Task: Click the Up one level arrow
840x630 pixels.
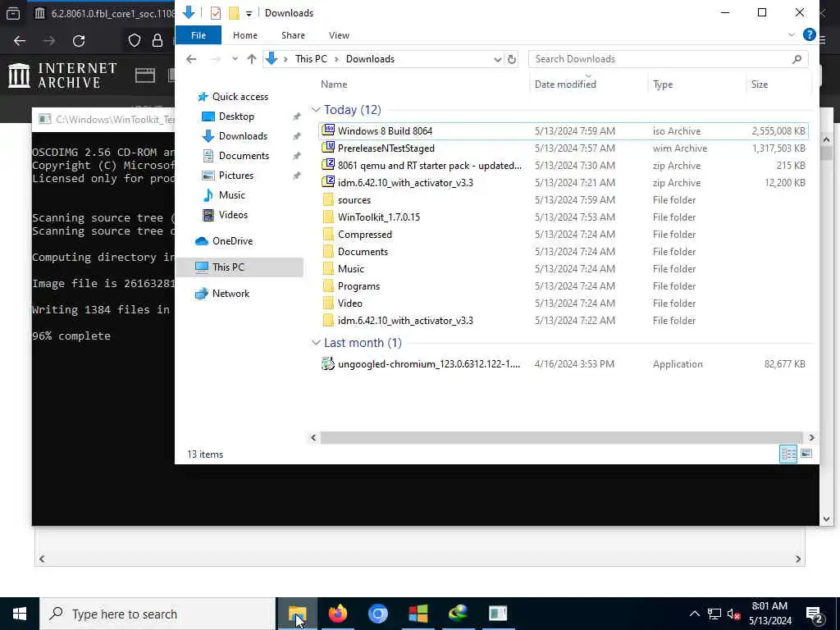Action: click(x=251, y=59)
